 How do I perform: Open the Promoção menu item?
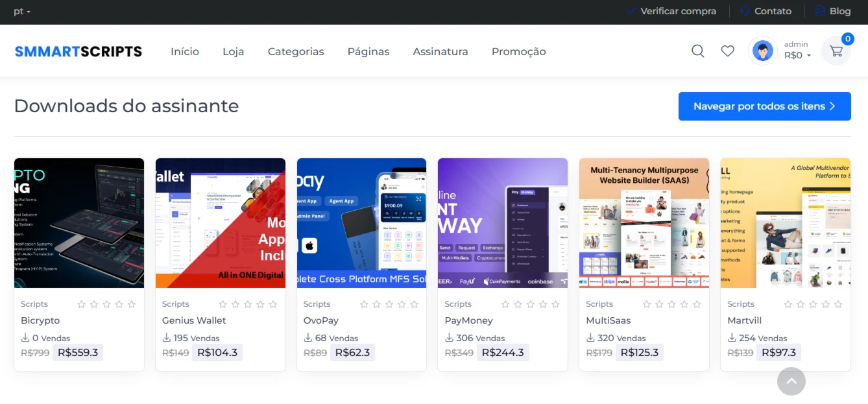pyautogui.click(x=519, y=51)
